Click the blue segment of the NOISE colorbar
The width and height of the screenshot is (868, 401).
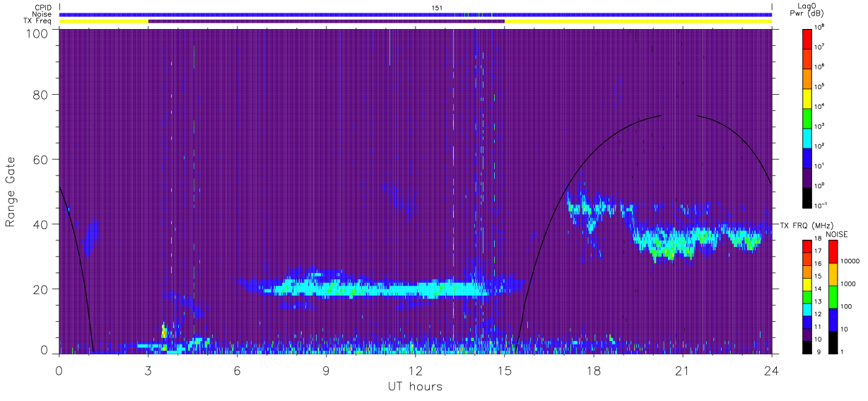(x=833, y=319)
